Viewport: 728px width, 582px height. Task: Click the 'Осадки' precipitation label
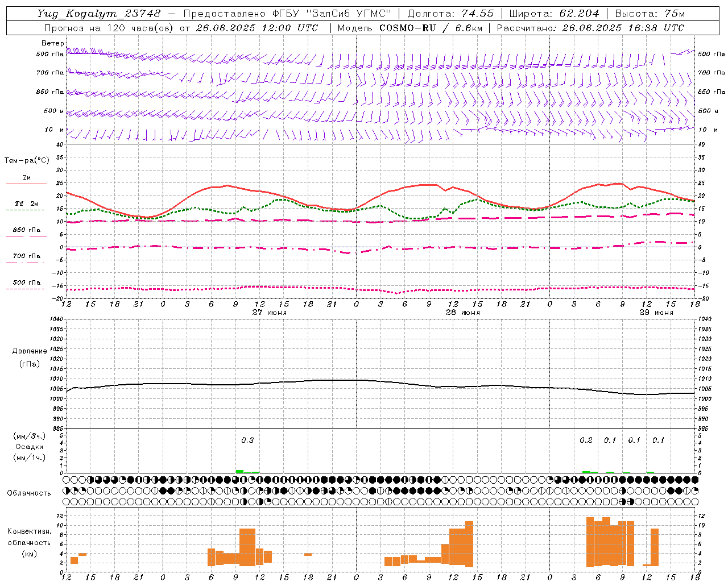coord(30,447)
